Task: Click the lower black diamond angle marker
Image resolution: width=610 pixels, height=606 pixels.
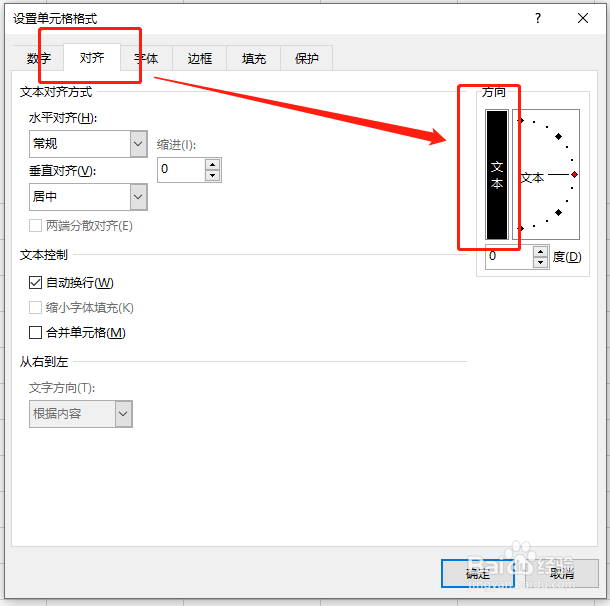Action: 558,212
